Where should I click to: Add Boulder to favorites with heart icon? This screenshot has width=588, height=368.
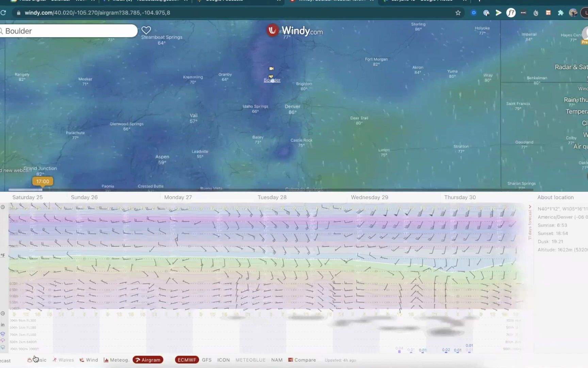[x=146, y=30]
